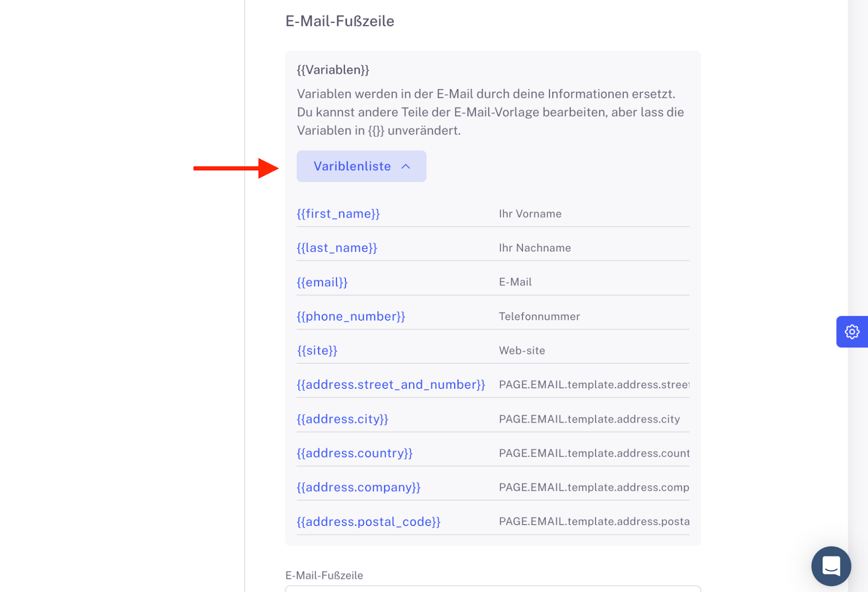Choose the {{address.city}} variable
This screenshot has width=868, height=592.
point(342,419)
